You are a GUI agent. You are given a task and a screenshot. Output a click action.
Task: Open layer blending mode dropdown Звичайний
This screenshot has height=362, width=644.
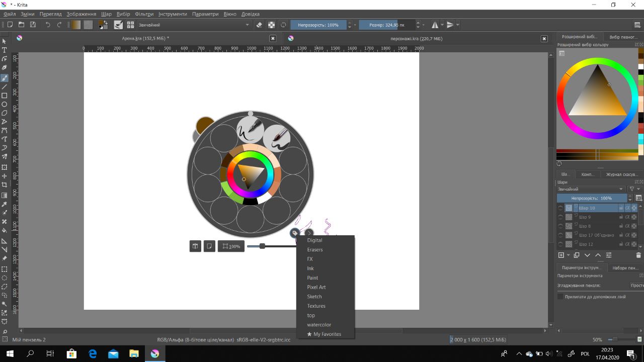[x=591, y=189]
